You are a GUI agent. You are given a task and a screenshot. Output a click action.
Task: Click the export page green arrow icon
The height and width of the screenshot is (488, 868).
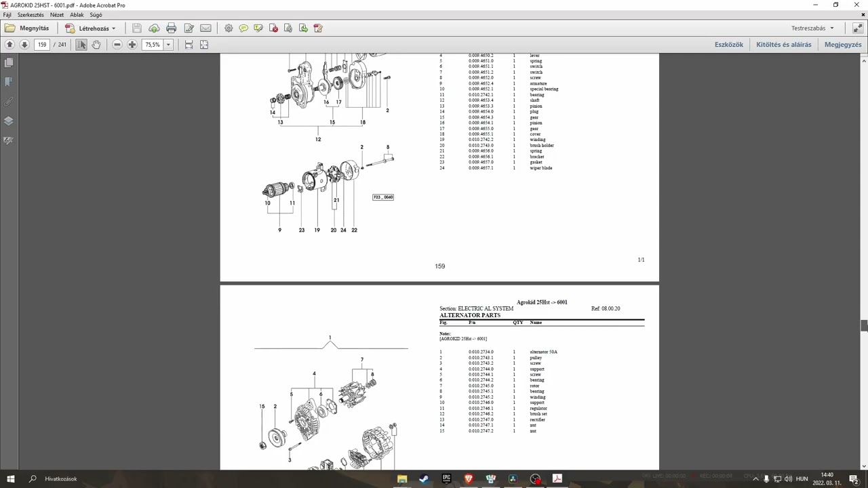point(303,28)
